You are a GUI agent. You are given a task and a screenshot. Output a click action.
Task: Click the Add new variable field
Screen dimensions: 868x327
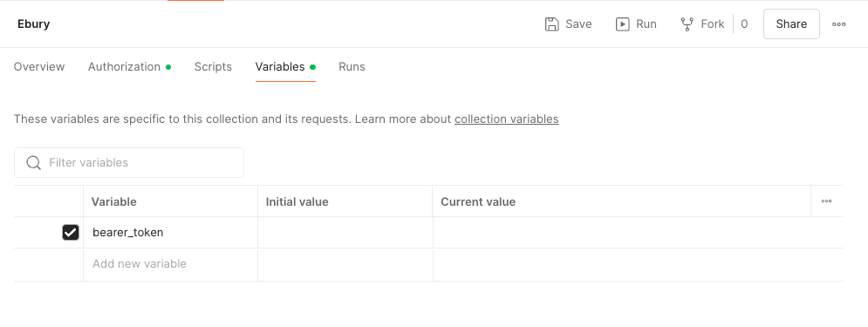(x=170, y=264)
